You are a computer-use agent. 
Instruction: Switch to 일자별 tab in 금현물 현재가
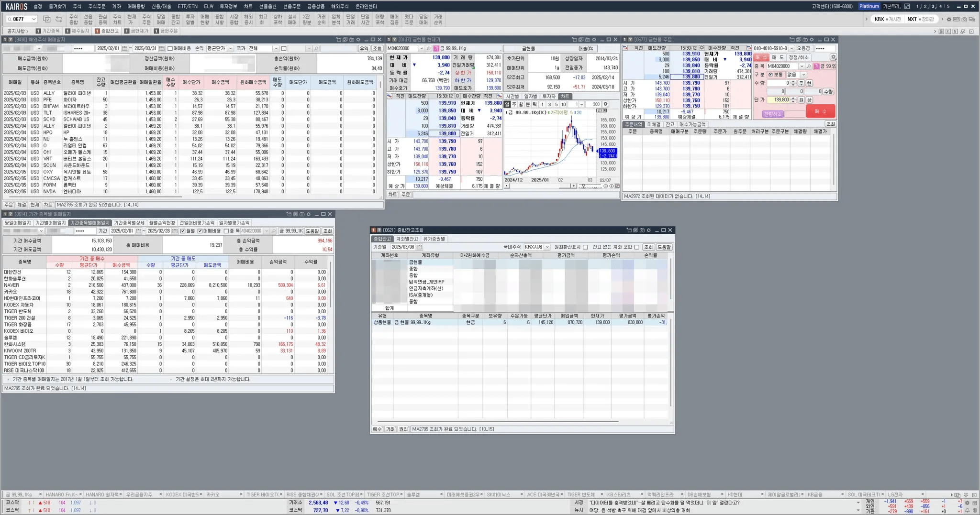pos(530,97)
